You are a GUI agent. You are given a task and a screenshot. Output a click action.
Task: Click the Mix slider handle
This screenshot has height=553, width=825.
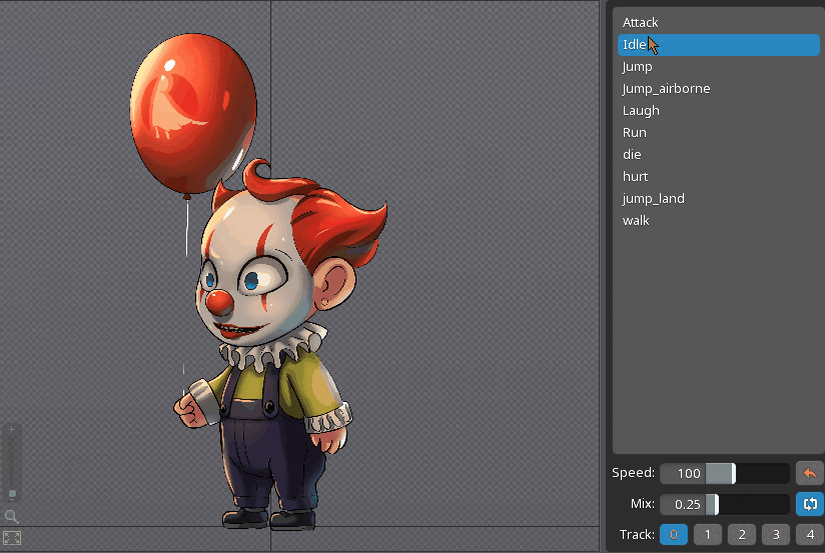point(716,505)
